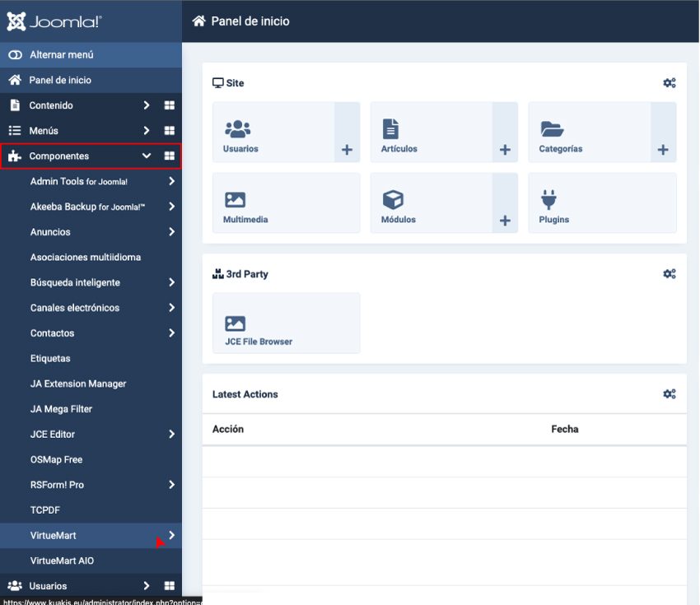The width and height of the screenshot is (700, 605).
Task: Open VirtueMart AIO component
Action: pyautogui.click(x=62, y=561)
